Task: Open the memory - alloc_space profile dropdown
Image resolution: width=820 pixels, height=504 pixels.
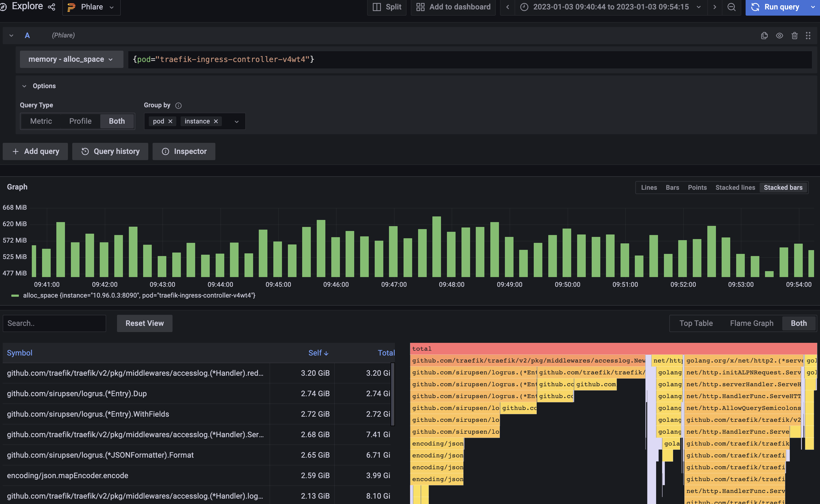Action: click(x=71, y=59)
